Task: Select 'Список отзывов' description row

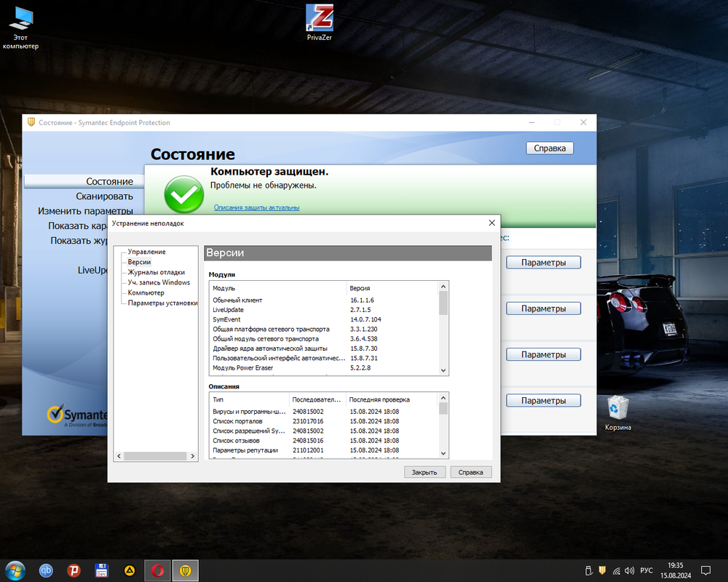Action: coord(324,440)
